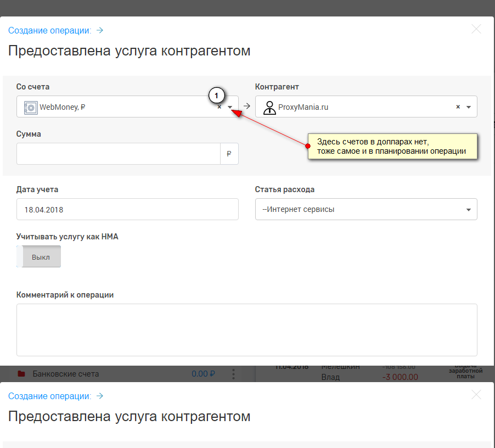Click the WebMoney account safe icon
The width and height of the screenshot is (495, 448).
click(x=30, y=108)
